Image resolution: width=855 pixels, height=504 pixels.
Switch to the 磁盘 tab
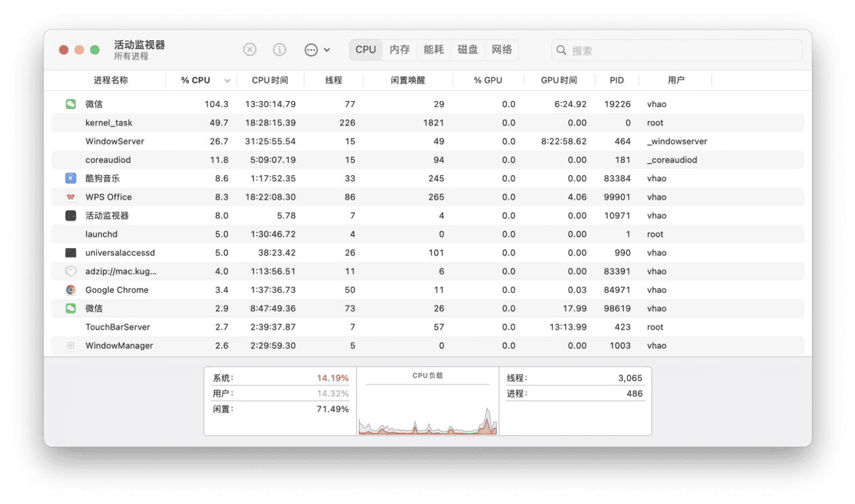pyautogui.click(x=468, y=49)
